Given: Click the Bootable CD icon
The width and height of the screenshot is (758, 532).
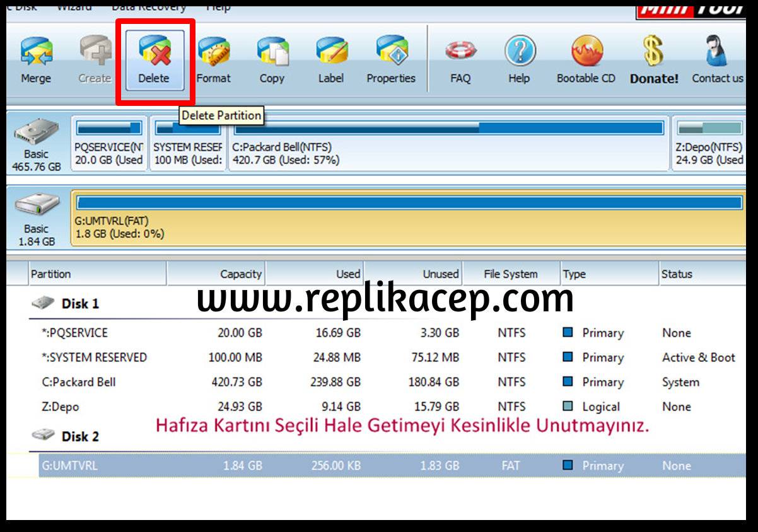Looking at the screenshot, I should click(x=586, y=60).
